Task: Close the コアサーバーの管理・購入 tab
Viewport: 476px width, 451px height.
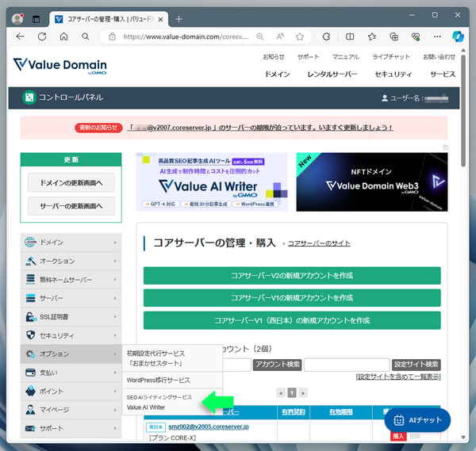Action: tap(160, 19)
